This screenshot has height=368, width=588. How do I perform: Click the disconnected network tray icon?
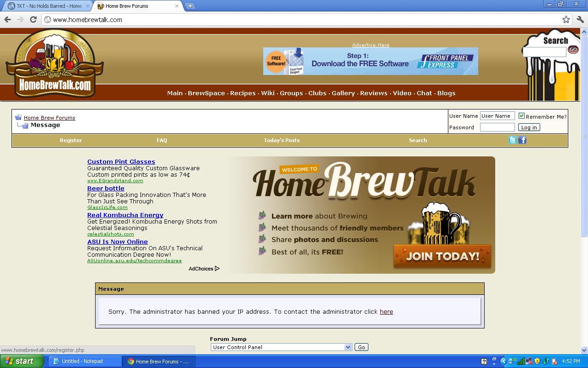[x=529, y=362]
